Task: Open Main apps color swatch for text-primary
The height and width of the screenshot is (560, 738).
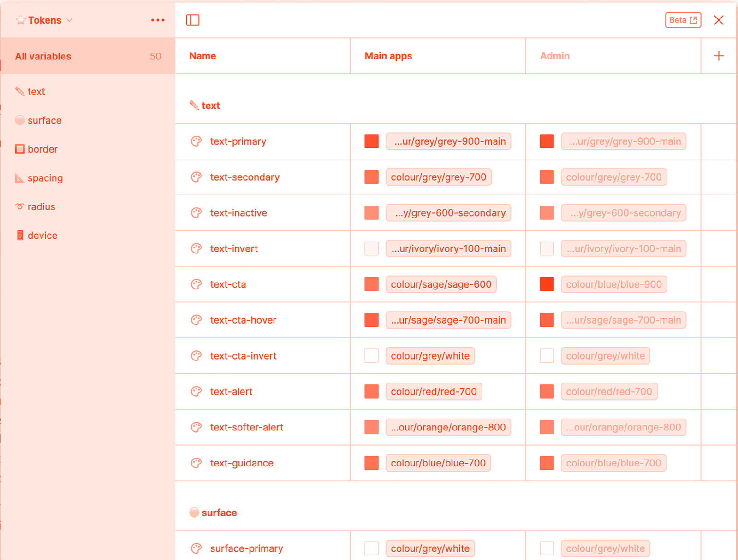Action: 371,141
